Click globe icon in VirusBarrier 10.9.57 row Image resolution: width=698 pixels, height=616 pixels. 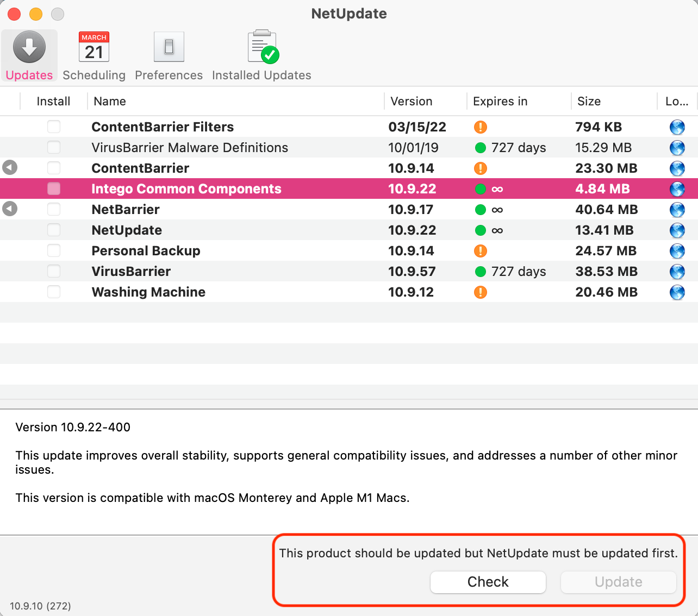pyautogui.click(x=677, y=272)
